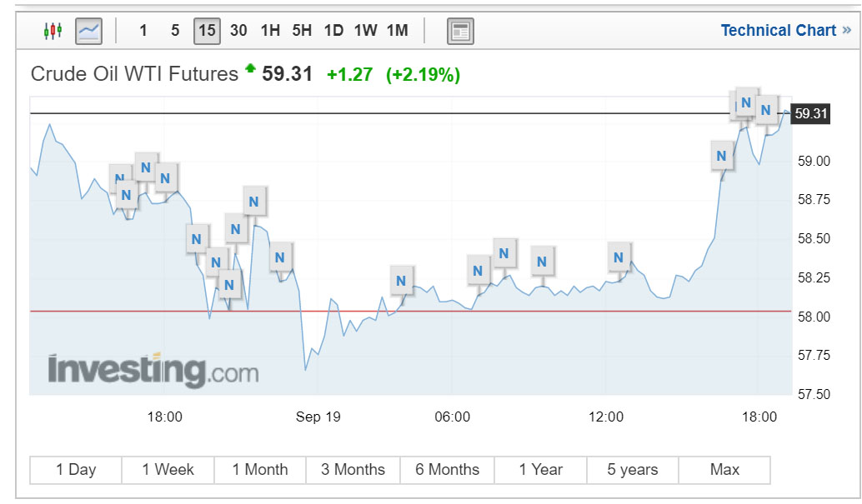The width and height of the screenshot is (862, 504).
Task: Switch to the 1H interval
Action: point(270,31)
